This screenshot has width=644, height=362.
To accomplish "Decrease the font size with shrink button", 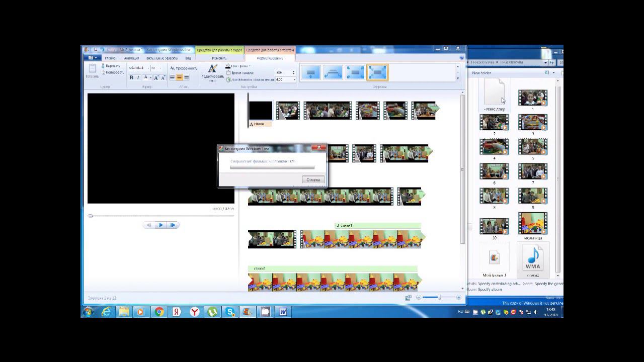I will tap(163, 77).
